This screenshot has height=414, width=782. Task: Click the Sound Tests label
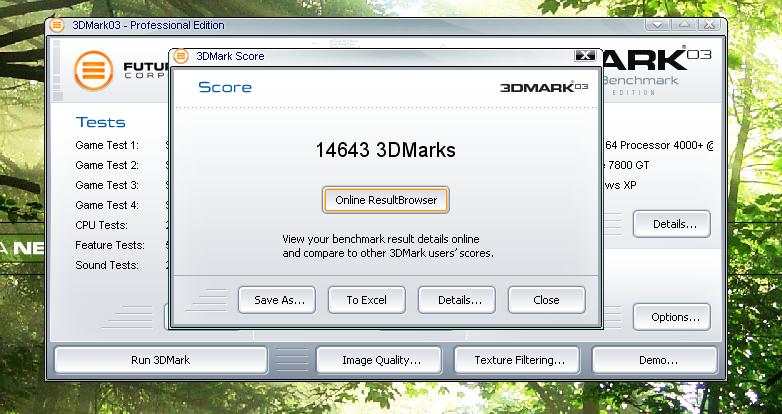pyautogui.click(x=107, y=265)
